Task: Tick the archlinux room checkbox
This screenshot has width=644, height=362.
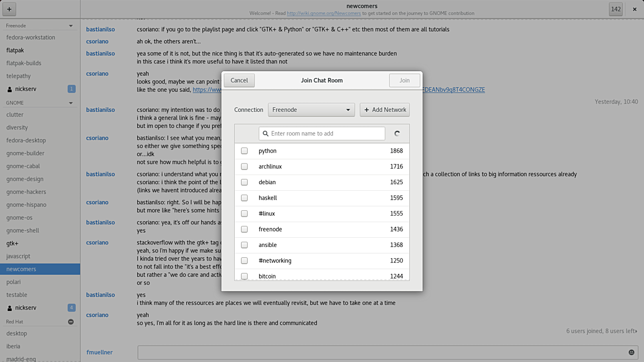Action: click(244, 167)
